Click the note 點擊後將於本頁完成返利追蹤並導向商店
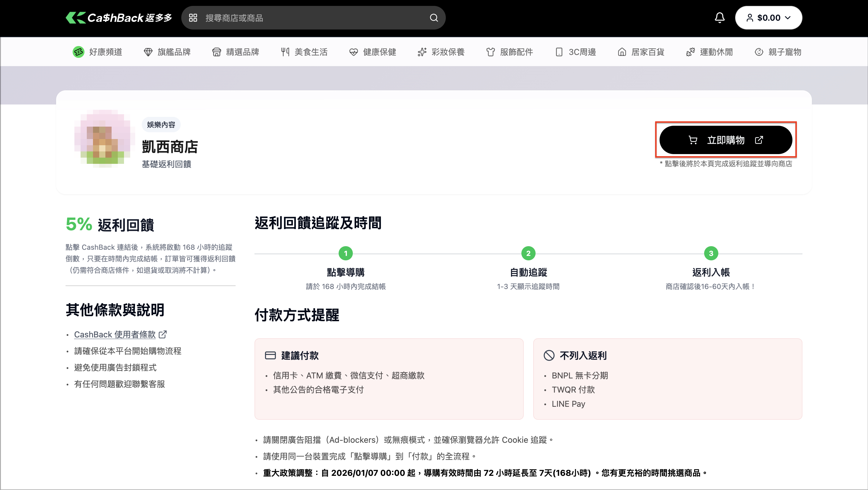 (x=726, y=164)
